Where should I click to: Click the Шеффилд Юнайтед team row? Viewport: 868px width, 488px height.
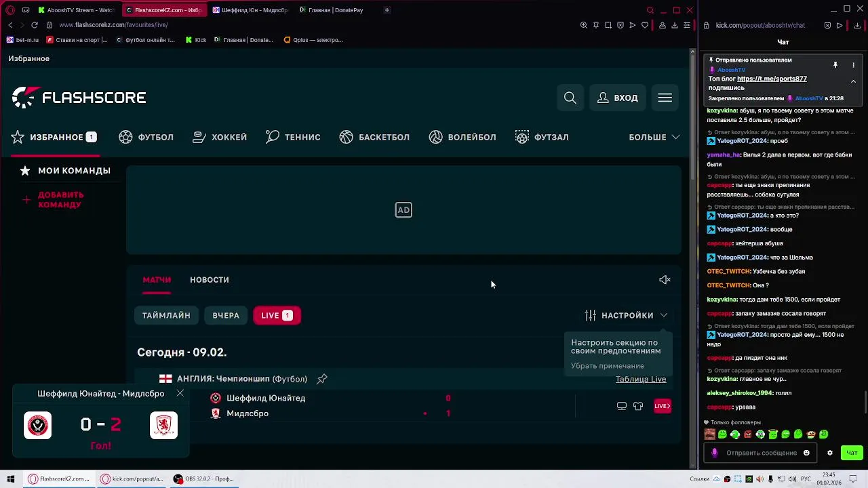(266, 398)
